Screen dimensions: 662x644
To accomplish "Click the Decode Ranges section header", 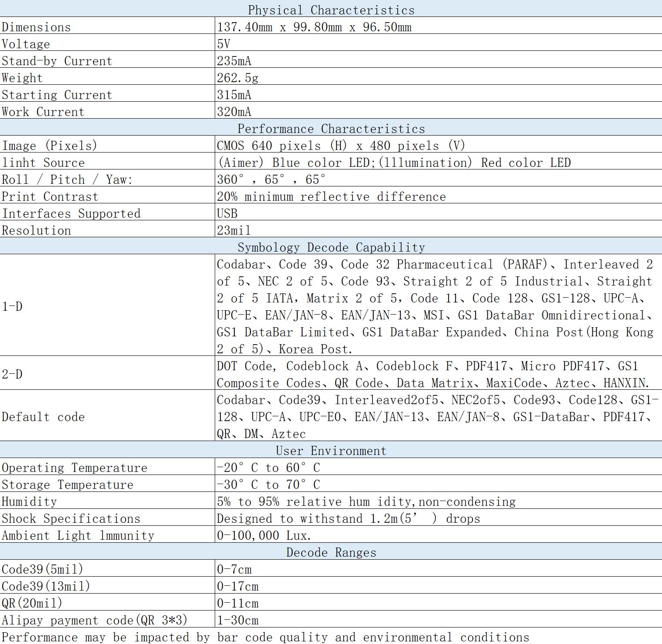I will pyautogui.click(x=331, y=552).
